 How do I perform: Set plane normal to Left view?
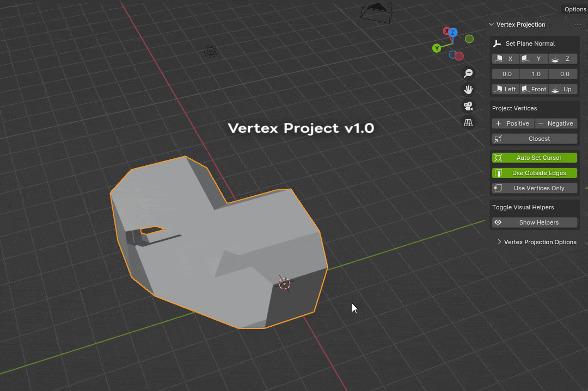pyautogui.click(x=505, y=89)
